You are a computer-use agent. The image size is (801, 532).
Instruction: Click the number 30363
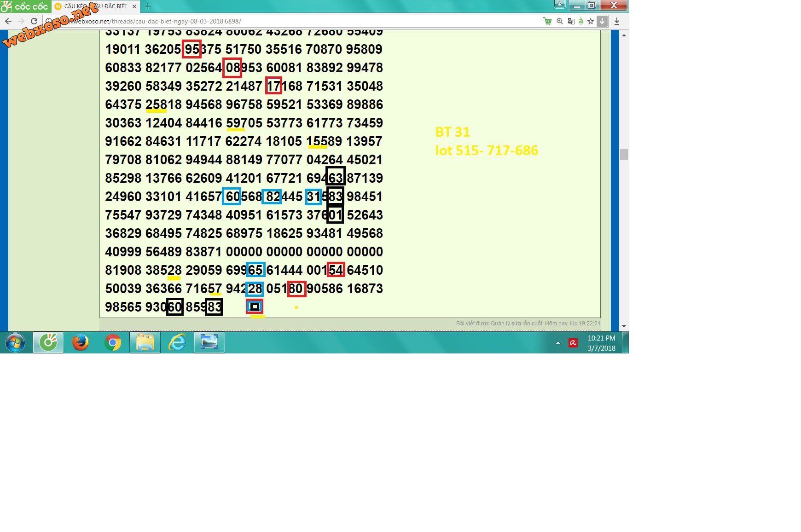tap(123, 123)
